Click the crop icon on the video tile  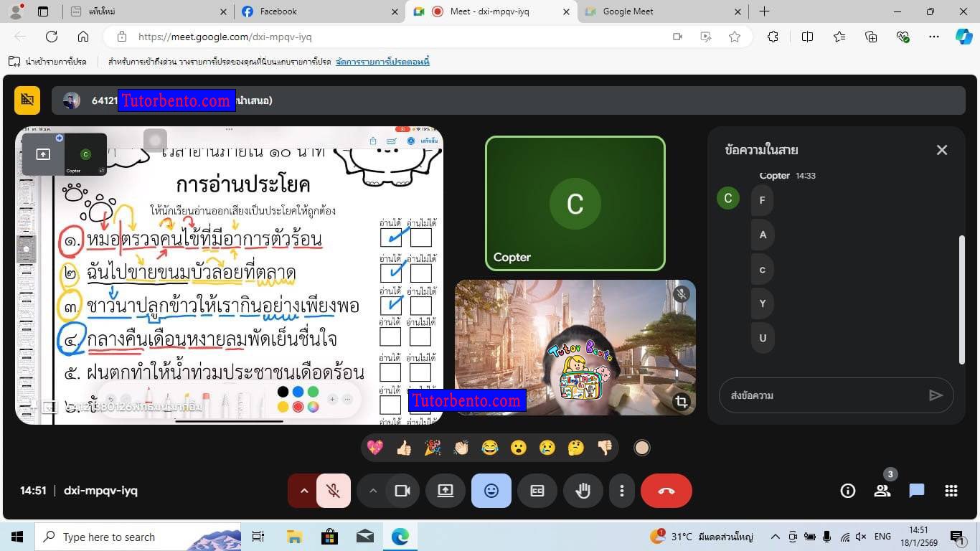[679, 402]
